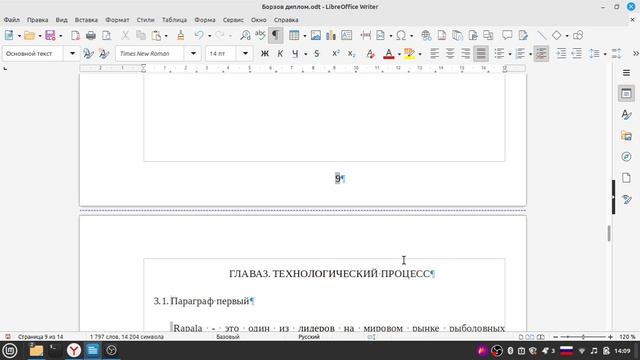This screenshot has height=360, width=640.
Task: Click the zoom slider in the status bar
Action: [x=583, y=337]
